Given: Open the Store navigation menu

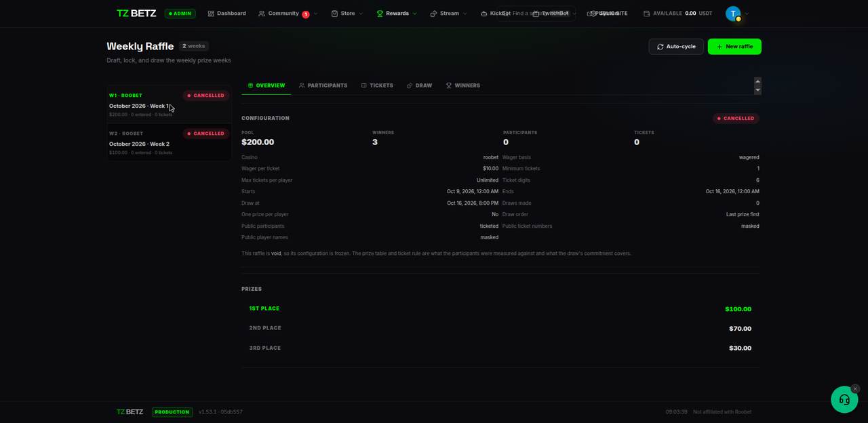Looking at the screenshot, I should (347, 14).
